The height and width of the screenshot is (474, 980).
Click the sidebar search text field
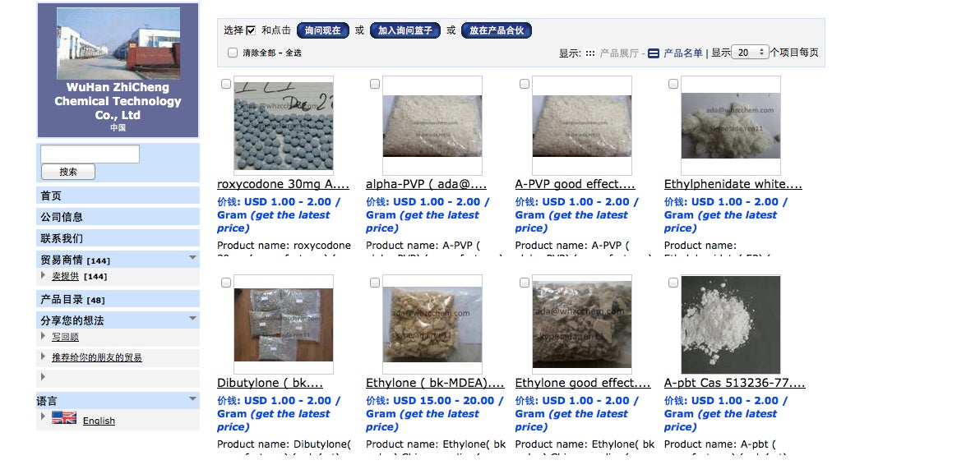[90, 154]
